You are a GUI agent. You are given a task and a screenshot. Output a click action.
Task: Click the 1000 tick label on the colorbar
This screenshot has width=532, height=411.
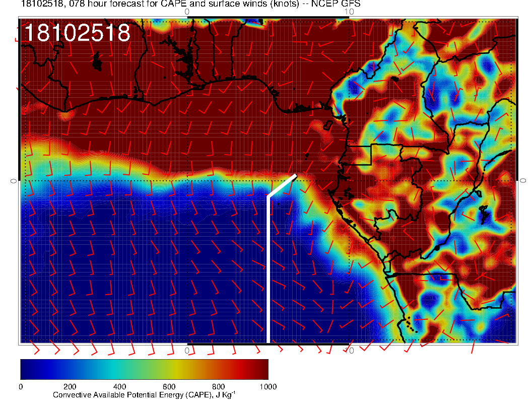pyautogui.click(x=268, y=387)
